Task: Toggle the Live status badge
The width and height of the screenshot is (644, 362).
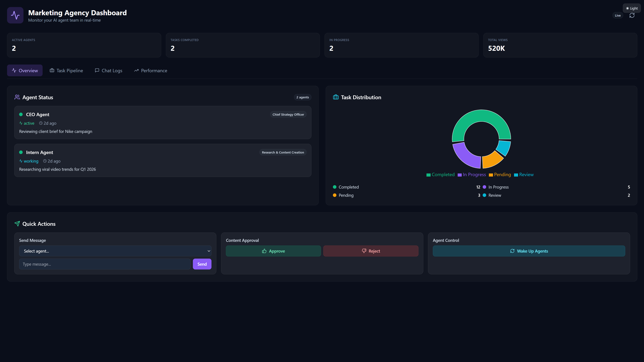Action: pyautogui.click(x=618, y=15)
